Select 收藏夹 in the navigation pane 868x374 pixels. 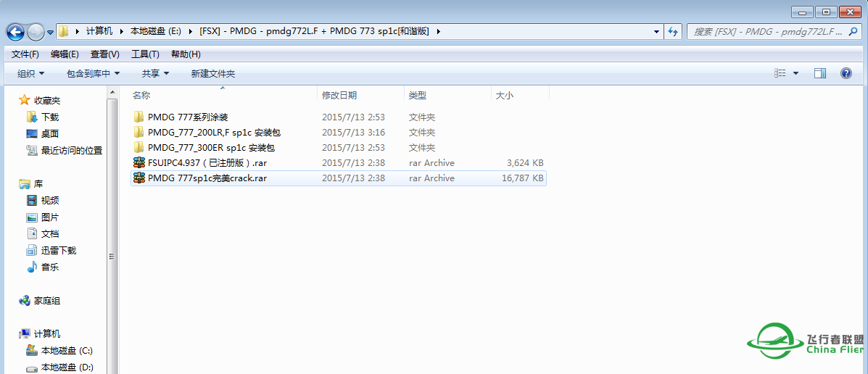click(x=47, y=101)
